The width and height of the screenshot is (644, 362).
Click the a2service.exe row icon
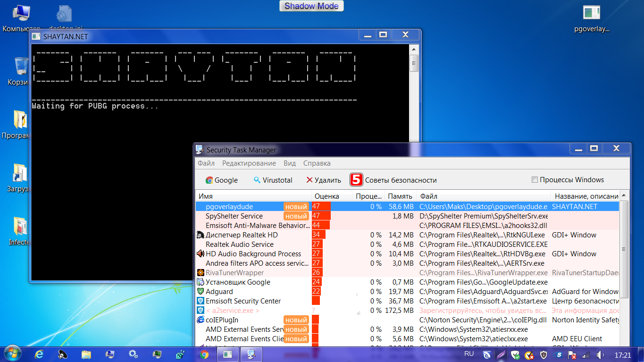[200, 311]
